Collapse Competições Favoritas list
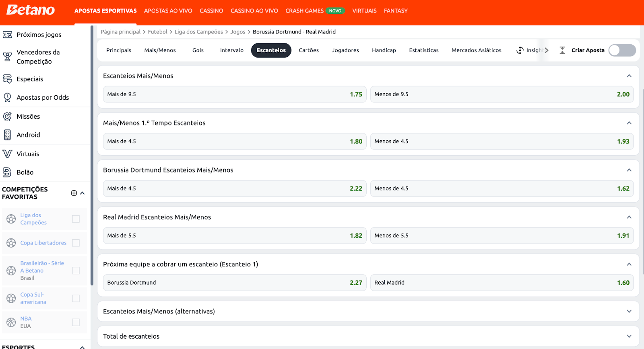The image size is (644, 349). click(x=83, y=193)
